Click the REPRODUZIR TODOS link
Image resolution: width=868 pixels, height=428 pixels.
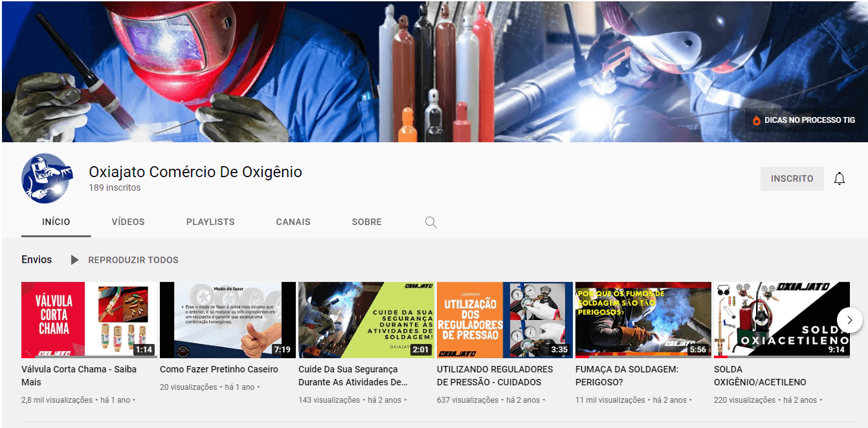click(x=133, y=260)
